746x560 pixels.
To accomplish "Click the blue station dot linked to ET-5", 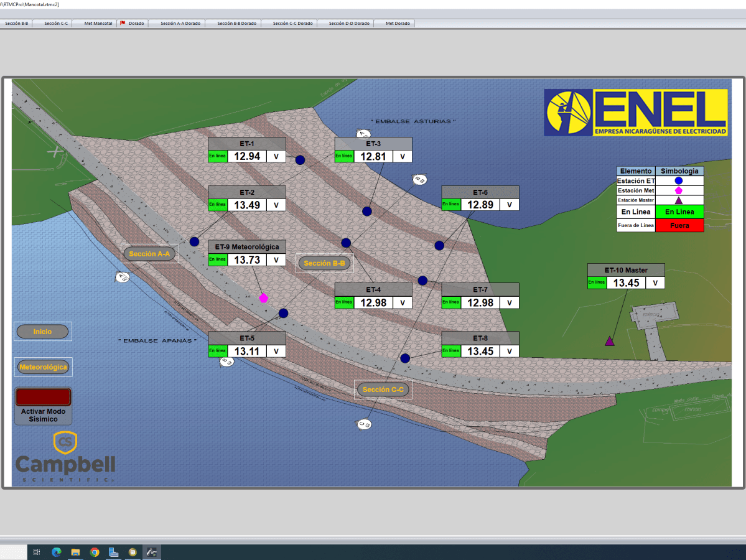I will [284, 313].
